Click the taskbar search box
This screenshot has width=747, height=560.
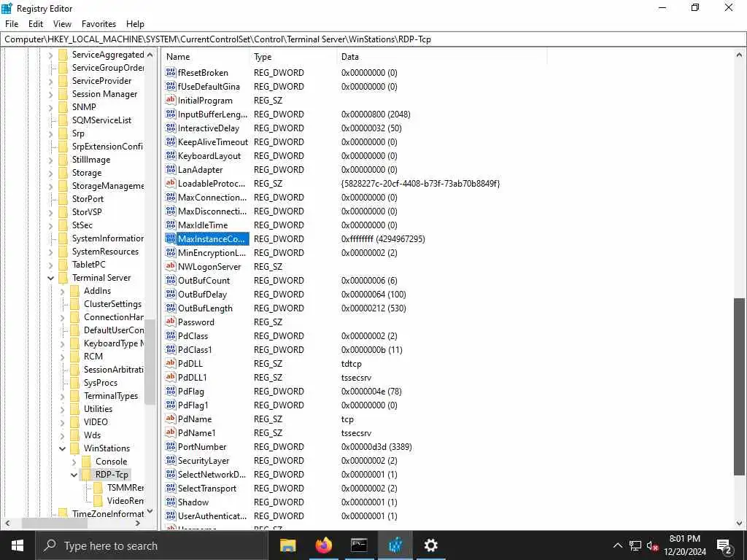152,545
